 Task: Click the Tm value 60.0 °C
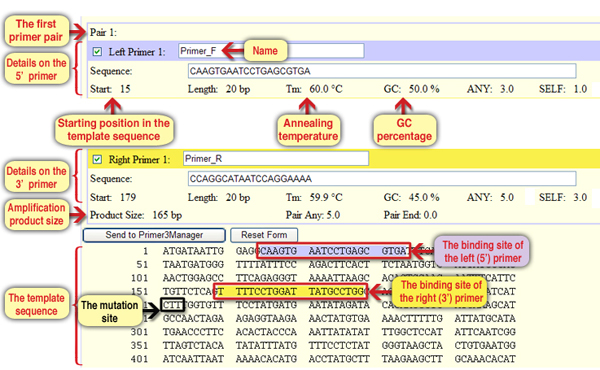(326, 89)
